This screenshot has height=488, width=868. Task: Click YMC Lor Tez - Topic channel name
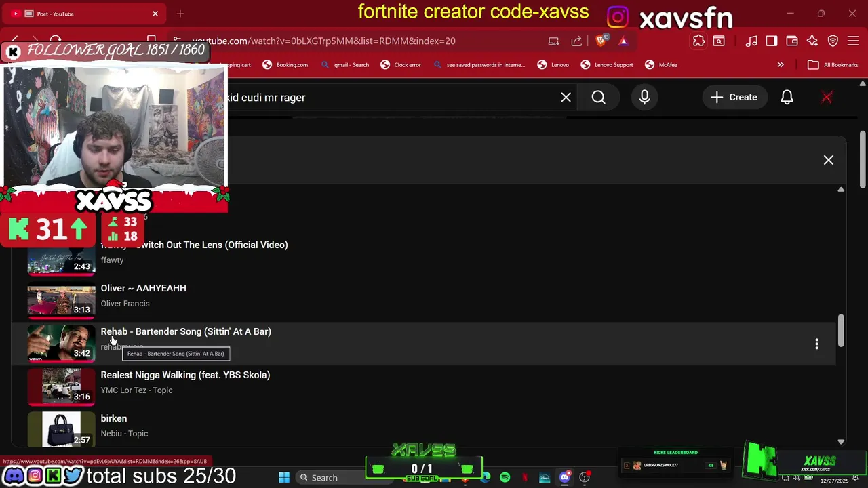pos(136,390)
